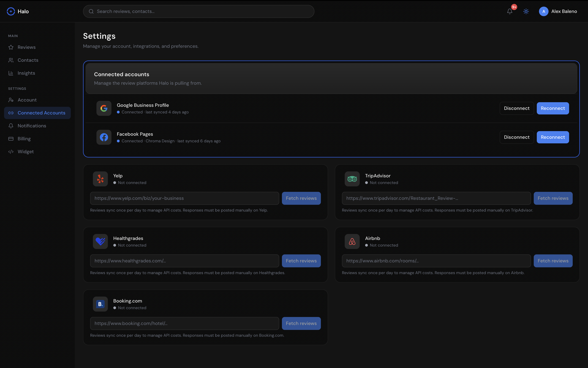Select the Yelp platform icon
This screenshot has width=588, height=368.
coord(100,179)
